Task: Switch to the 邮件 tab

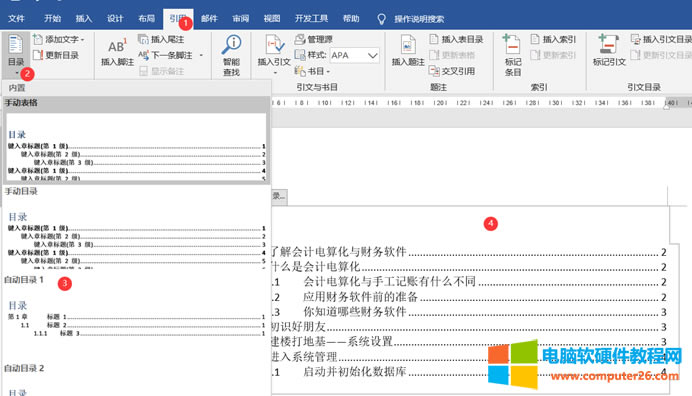Action: pos(209,19)
